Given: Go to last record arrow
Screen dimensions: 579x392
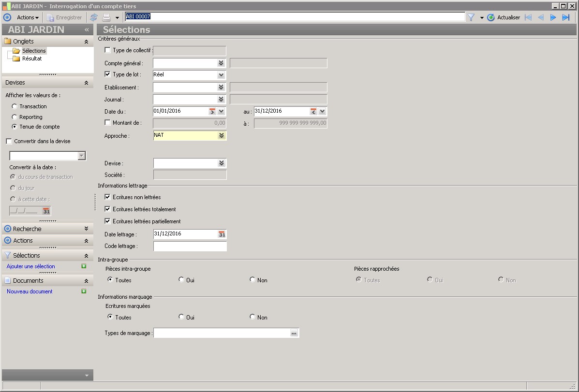Looking at the screenshot, I should (x=566, y=17).
